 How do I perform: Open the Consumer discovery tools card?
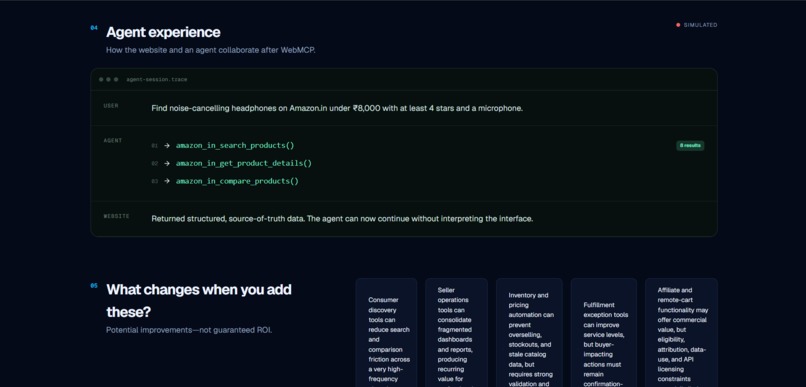(x=386, y=333)
